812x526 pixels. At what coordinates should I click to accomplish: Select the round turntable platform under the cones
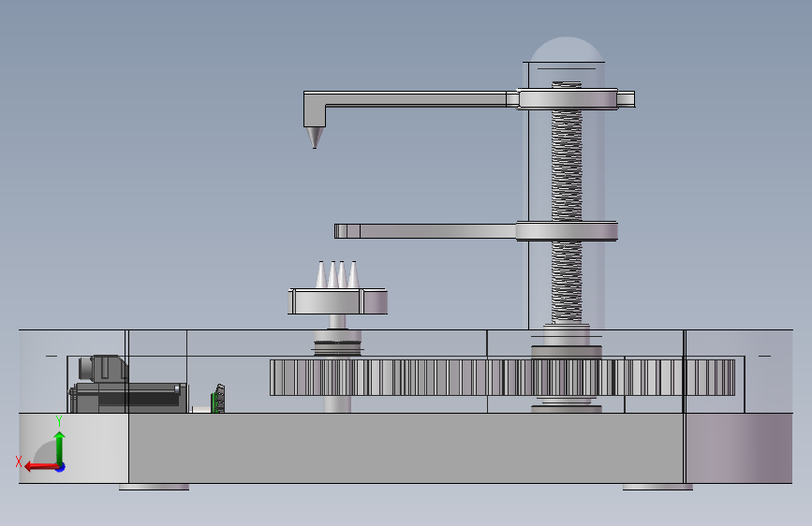(x=338, y=301)
